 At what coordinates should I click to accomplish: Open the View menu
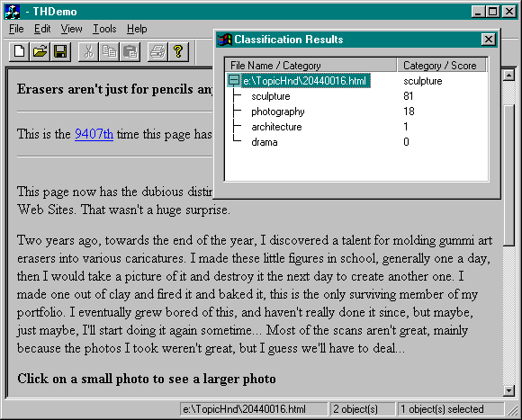(x=71, y=29)
